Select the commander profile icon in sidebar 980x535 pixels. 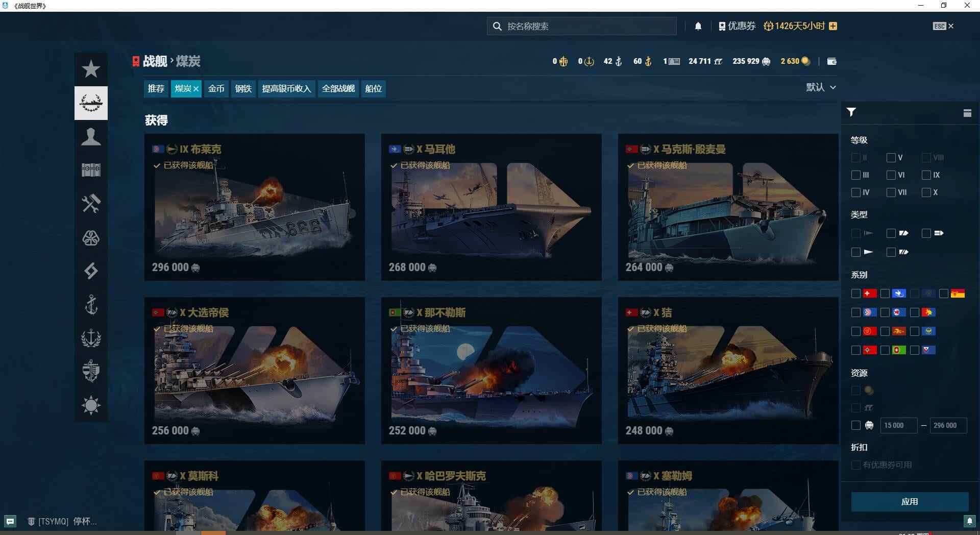(x=91, y=136)
